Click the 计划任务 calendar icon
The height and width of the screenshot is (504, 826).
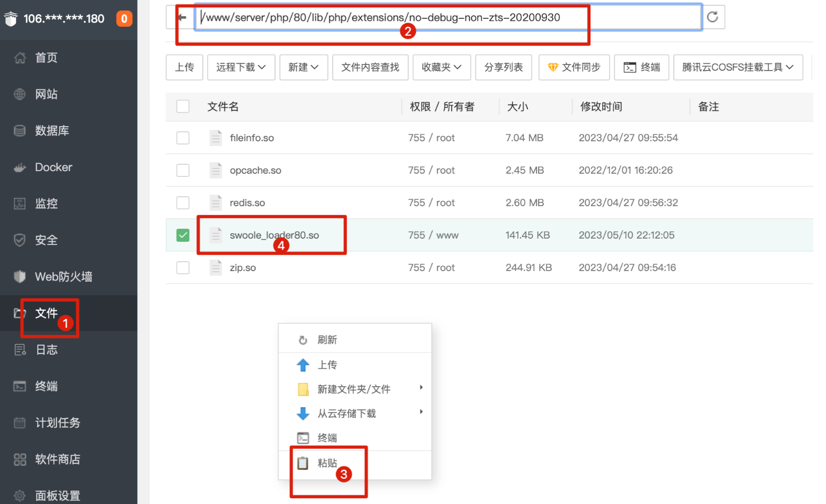tap(20, 423)
